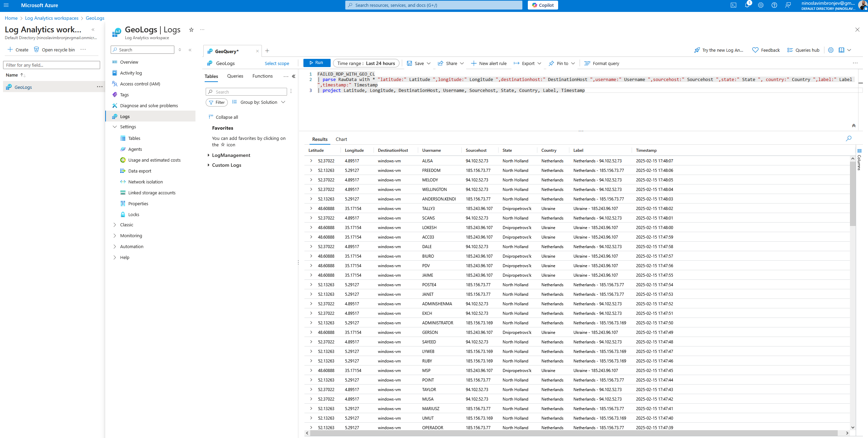Open the layout view dropdown
This screenshot has height=438, width=868.
click(845, 50)
